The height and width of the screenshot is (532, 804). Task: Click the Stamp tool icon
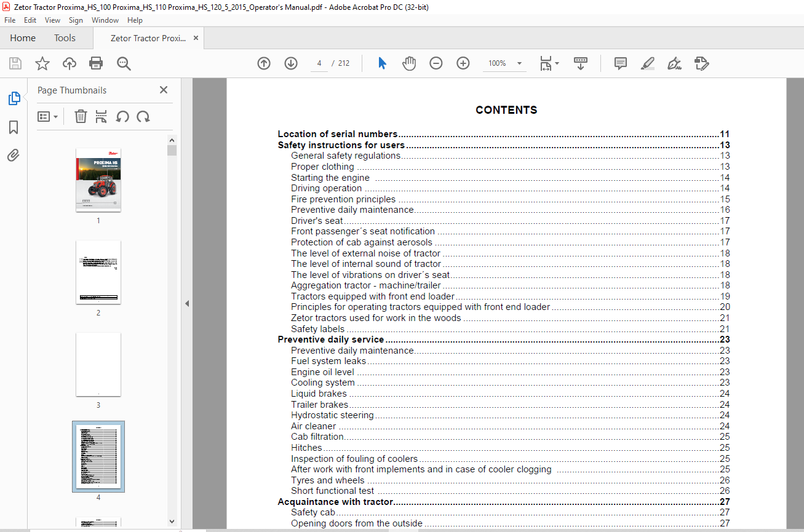pyautogui.click(x=701, y=63)
